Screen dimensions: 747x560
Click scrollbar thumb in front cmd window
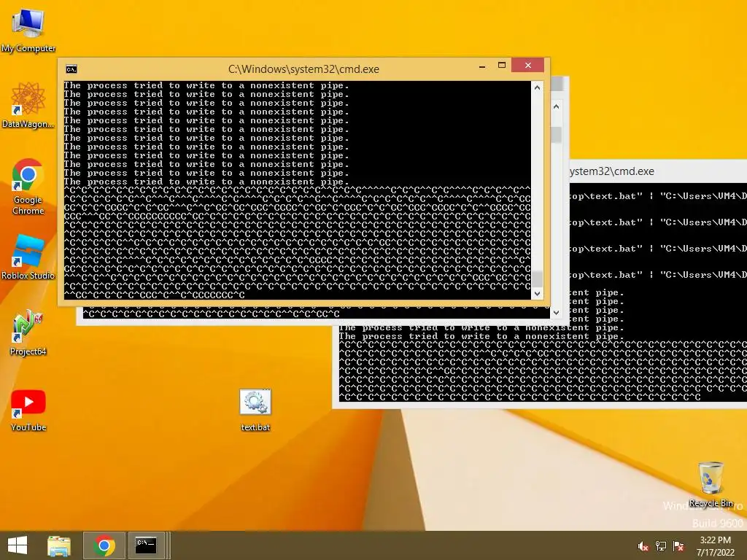tap(537, 279)
